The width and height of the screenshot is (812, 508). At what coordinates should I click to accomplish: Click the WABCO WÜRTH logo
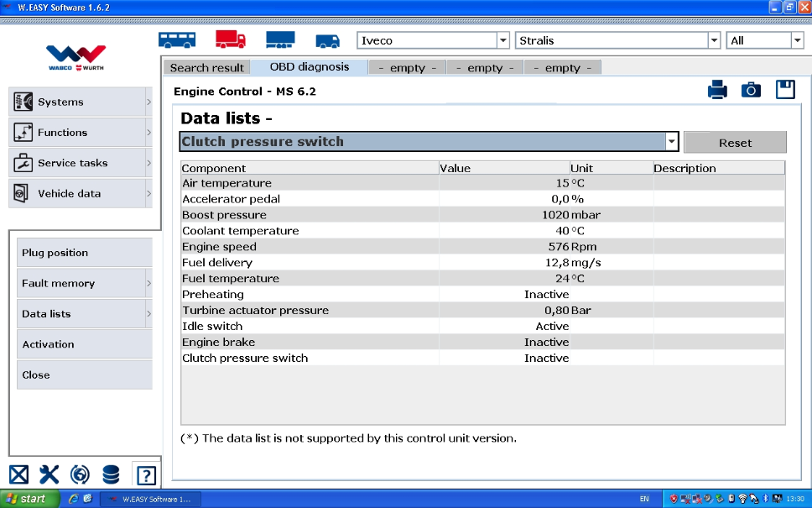pyautogui.click(x=76, y=58)
